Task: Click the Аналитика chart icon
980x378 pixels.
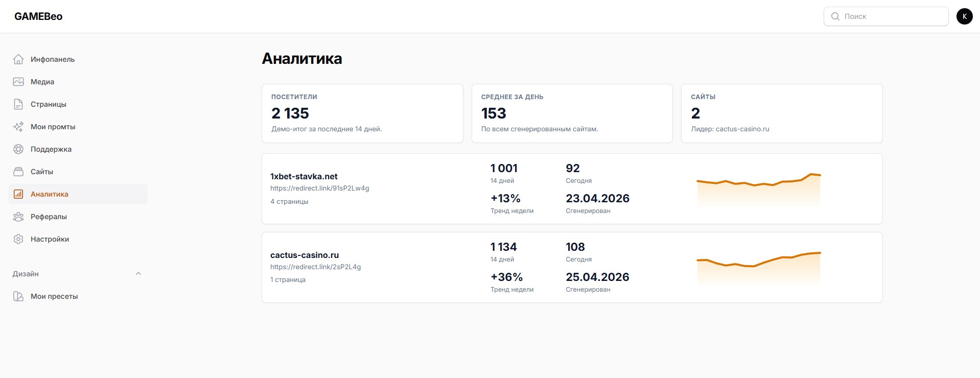Action: (18, 194)
